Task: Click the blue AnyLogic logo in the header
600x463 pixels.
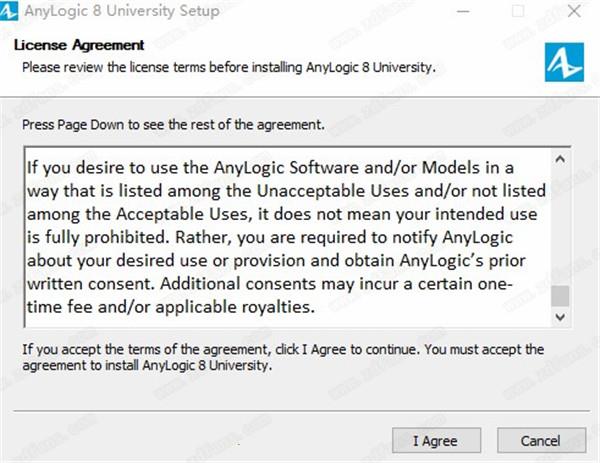Action: tap(564, 62)
